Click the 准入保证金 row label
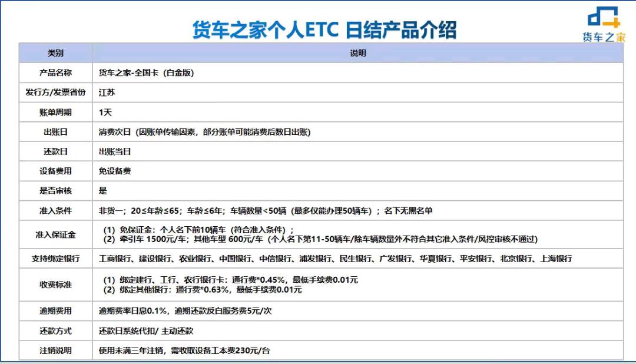The height and width of the screenshot is (364, 636). click(x=55, y=234)
